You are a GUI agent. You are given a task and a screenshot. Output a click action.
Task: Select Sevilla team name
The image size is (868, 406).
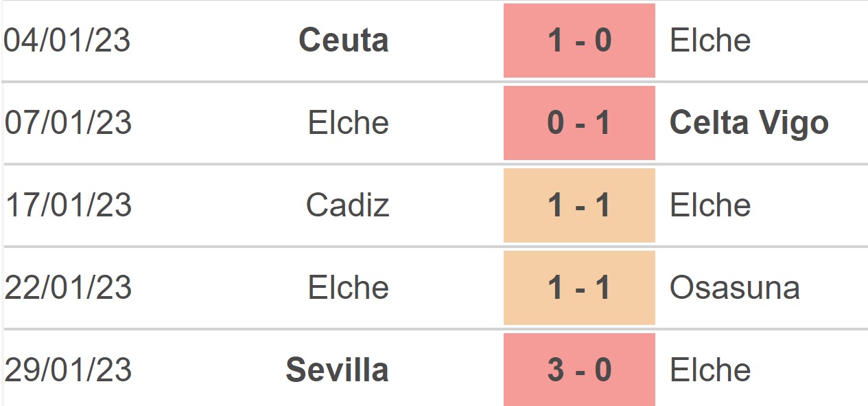338,370
